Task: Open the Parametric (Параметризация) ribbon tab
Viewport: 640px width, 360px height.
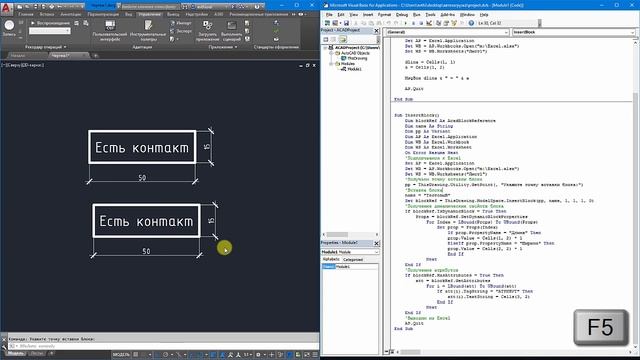Action: pyautogui.click(x=103, y=14)
